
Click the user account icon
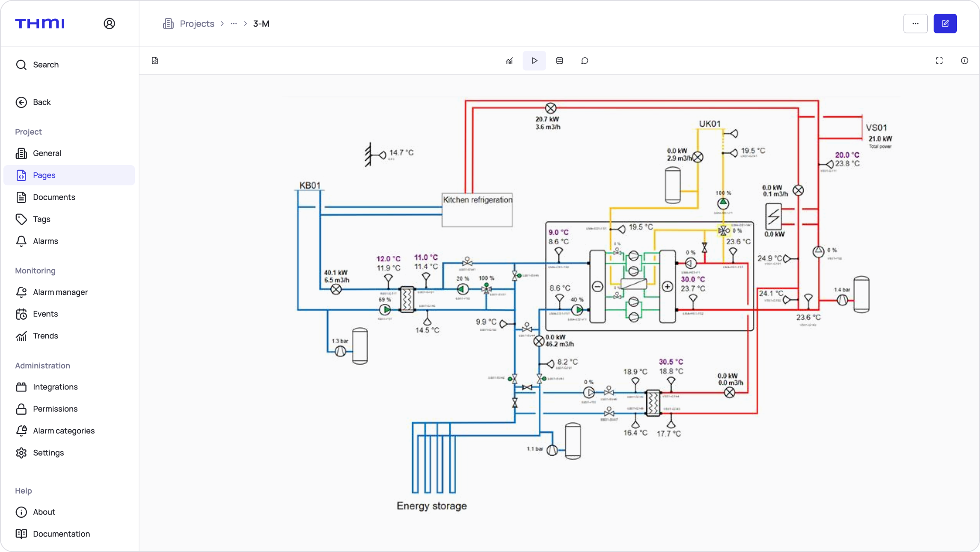pos(109,24)
